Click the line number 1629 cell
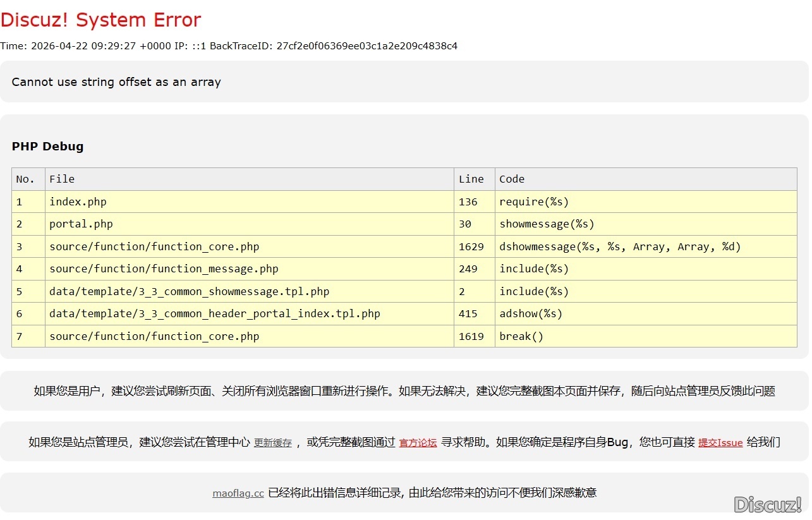 click(x=471, y=247)
